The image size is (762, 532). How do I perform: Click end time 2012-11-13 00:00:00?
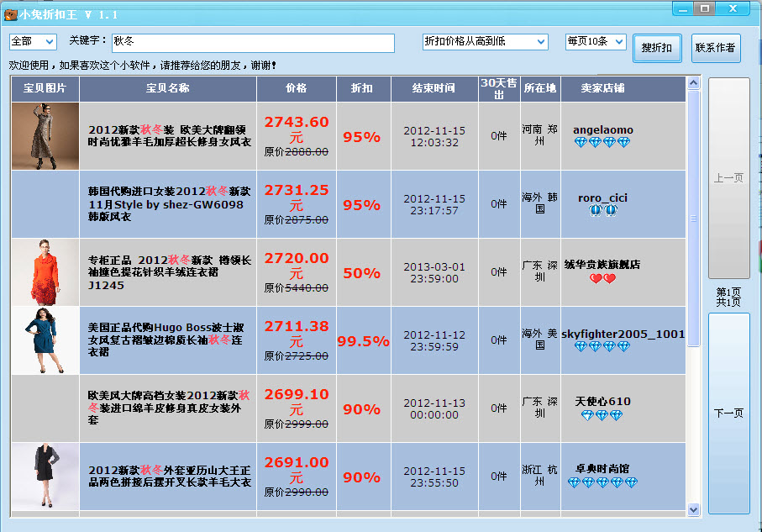[x=434, y=409]
